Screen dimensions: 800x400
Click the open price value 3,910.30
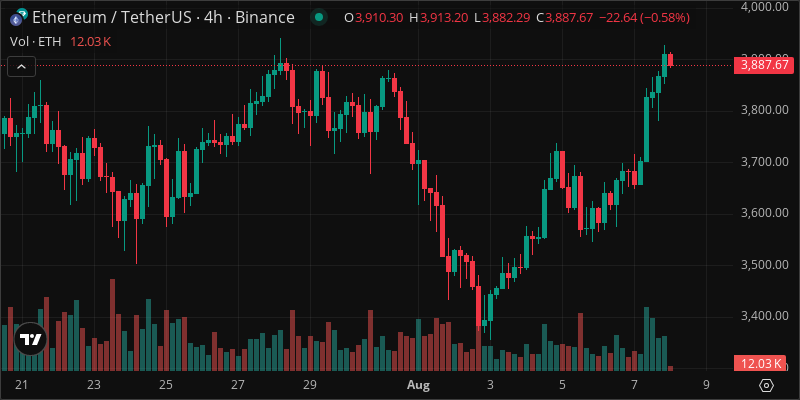(x=380, y=18)
